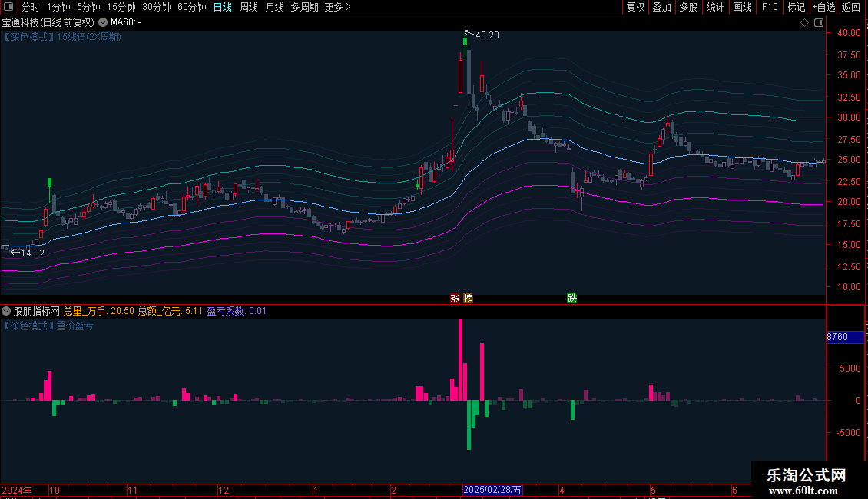Switch to 分时 intraday view

[x=31, y=7]
